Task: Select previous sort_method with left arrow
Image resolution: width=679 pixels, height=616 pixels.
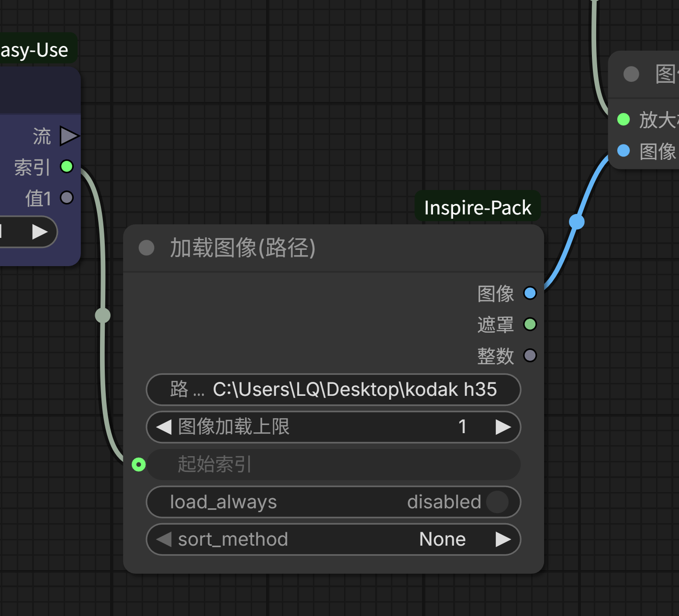Action: tap(164, 539)
